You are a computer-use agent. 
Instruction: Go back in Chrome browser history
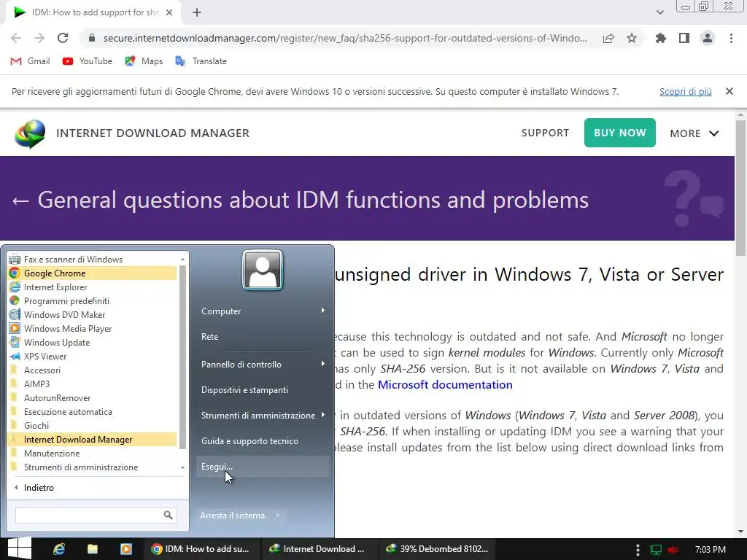click(x=16, y=38)
